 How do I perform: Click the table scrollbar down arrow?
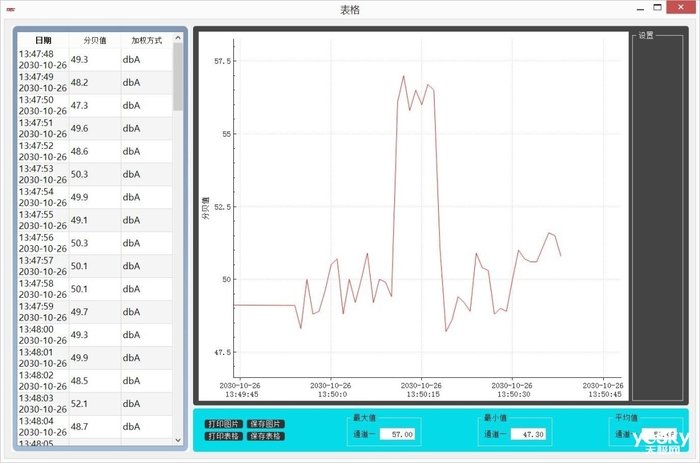[x=178, y=440]
